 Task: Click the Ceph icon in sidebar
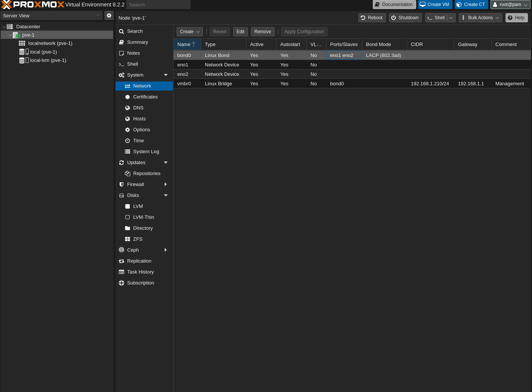[x=121, y=250]
